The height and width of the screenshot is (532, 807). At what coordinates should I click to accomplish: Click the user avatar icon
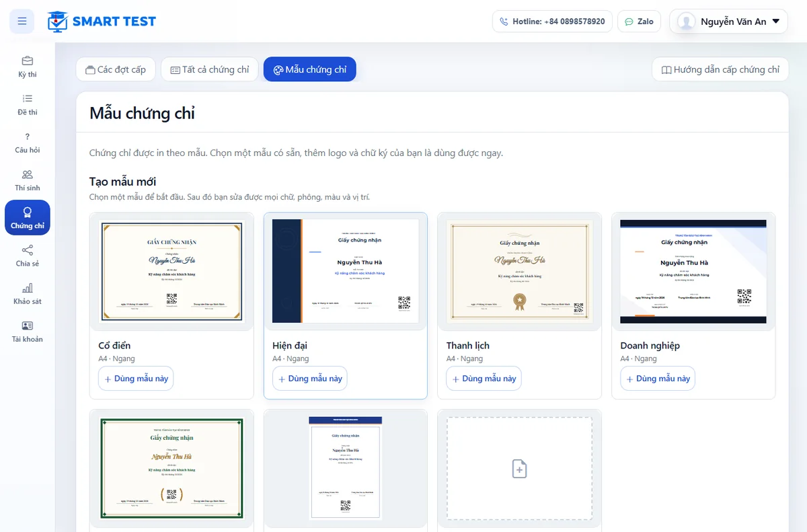pos(686,22)
